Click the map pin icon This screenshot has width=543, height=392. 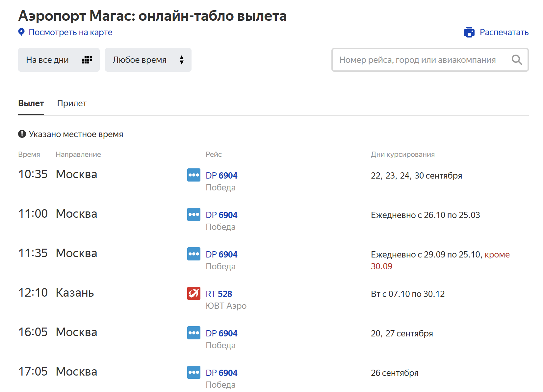click(21, 32)
